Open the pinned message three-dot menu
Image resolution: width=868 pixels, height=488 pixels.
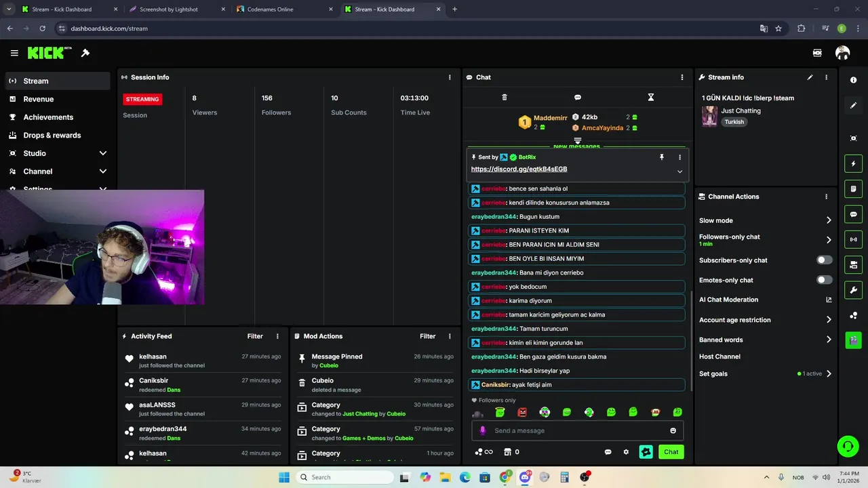[679, 157]
